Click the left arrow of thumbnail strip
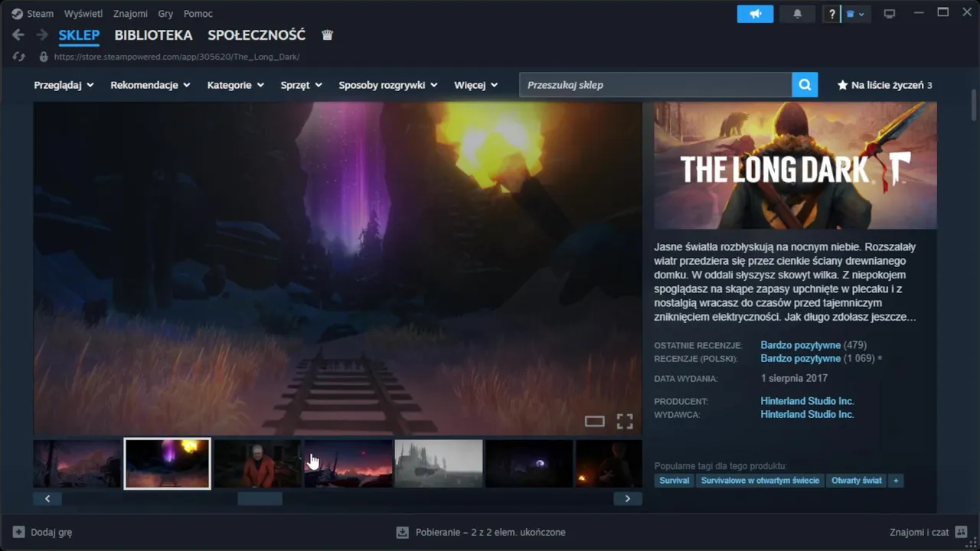The width and height of the screenshot is (980, 551). point(47,498)
